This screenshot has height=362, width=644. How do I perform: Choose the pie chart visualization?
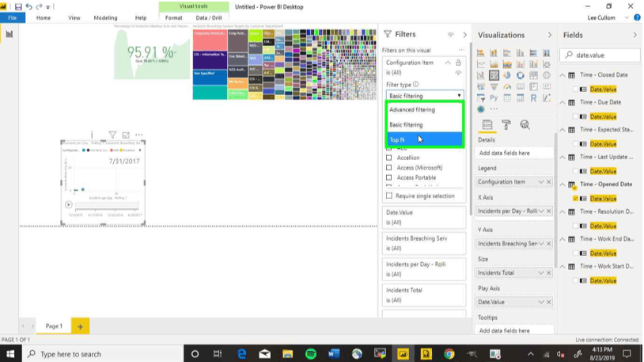[x=507, y=75]
